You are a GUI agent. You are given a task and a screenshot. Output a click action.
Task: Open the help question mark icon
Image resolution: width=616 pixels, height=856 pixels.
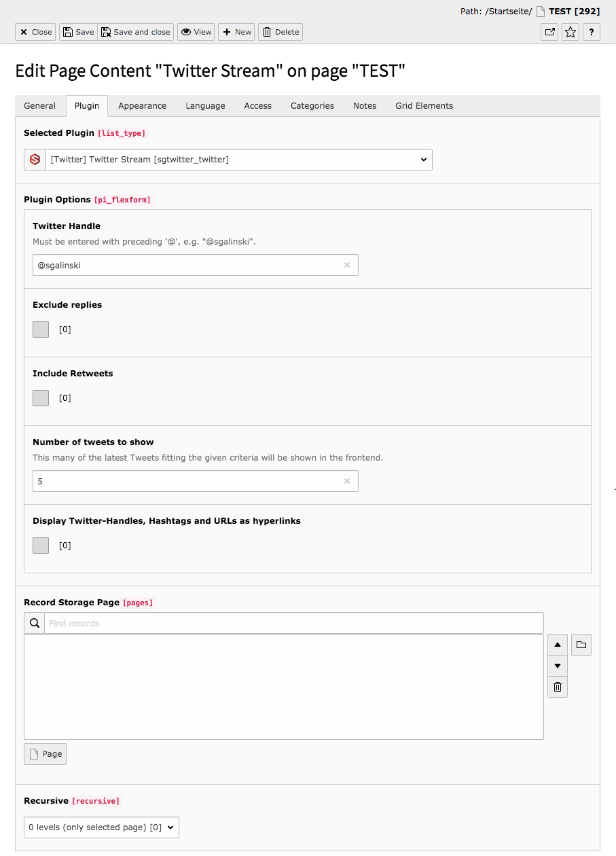click(592, 32)
